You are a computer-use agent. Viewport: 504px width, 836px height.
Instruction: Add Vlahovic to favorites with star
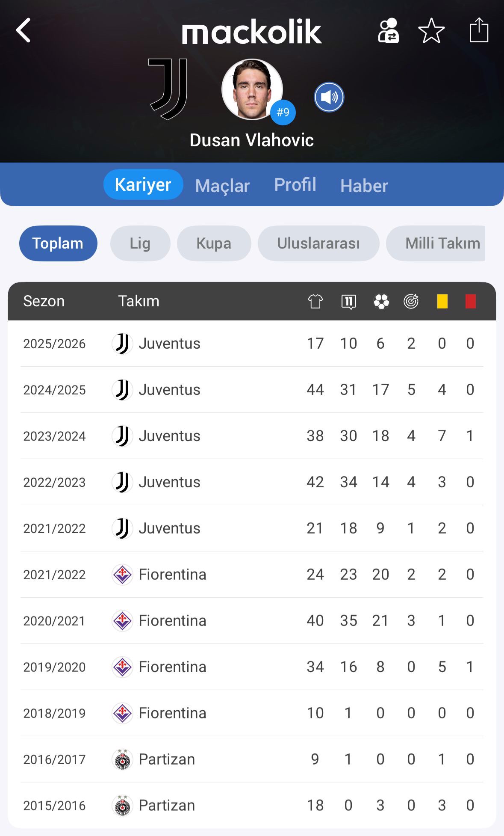point(431,31)
